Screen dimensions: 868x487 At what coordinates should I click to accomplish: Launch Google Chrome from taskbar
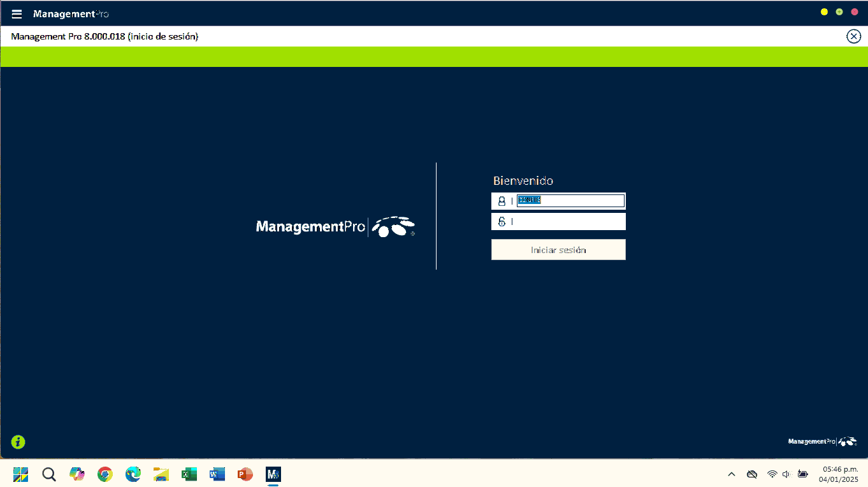coord(105,474)
